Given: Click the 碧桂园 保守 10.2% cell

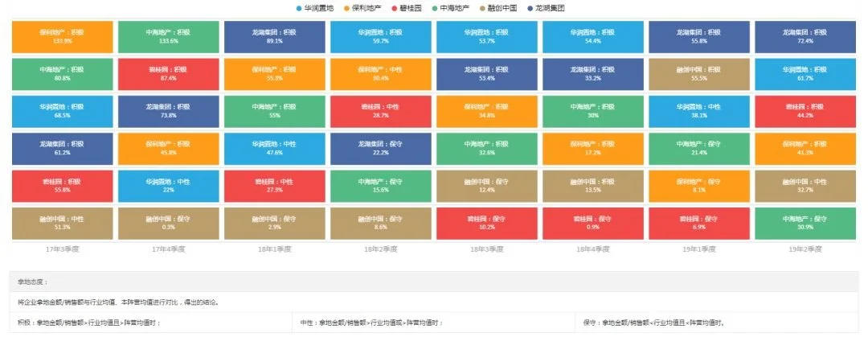Looking at the screenshot, I should coord(487,224).
